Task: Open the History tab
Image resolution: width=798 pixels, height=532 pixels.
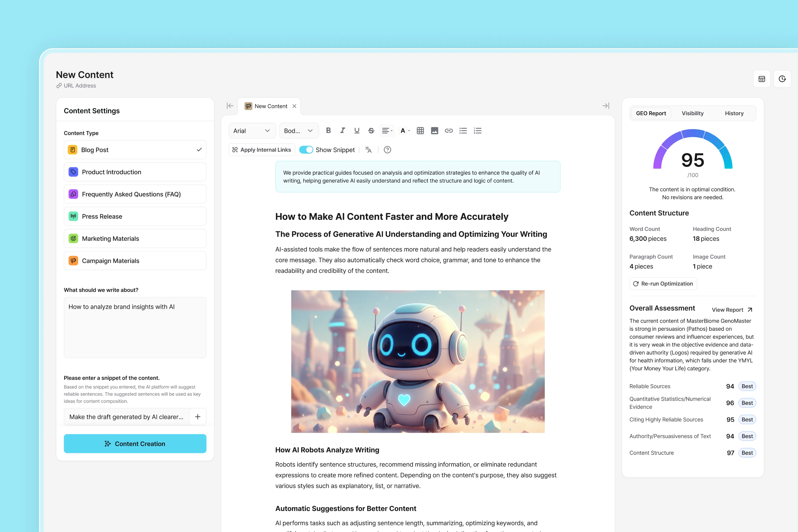Action: tap(734, 113)
